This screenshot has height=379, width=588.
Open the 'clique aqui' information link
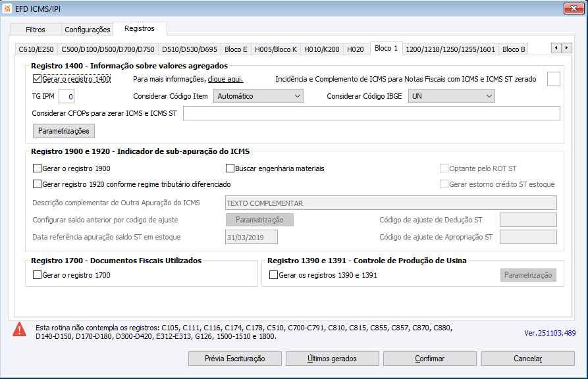tap(225, 79)
